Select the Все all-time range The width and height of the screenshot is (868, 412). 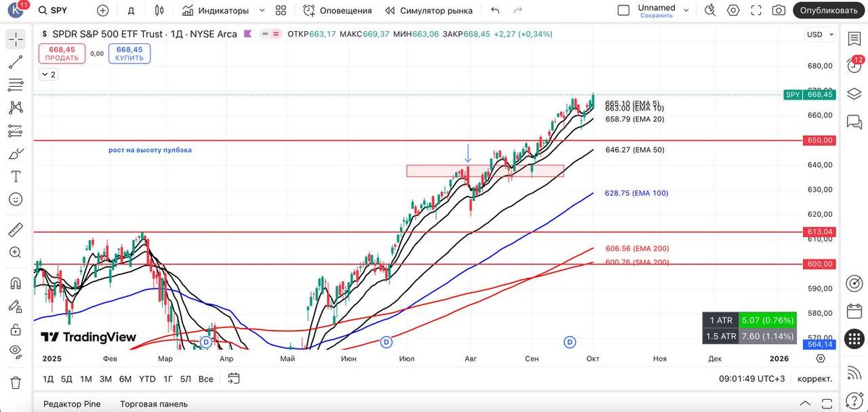(x=205, y=379)
